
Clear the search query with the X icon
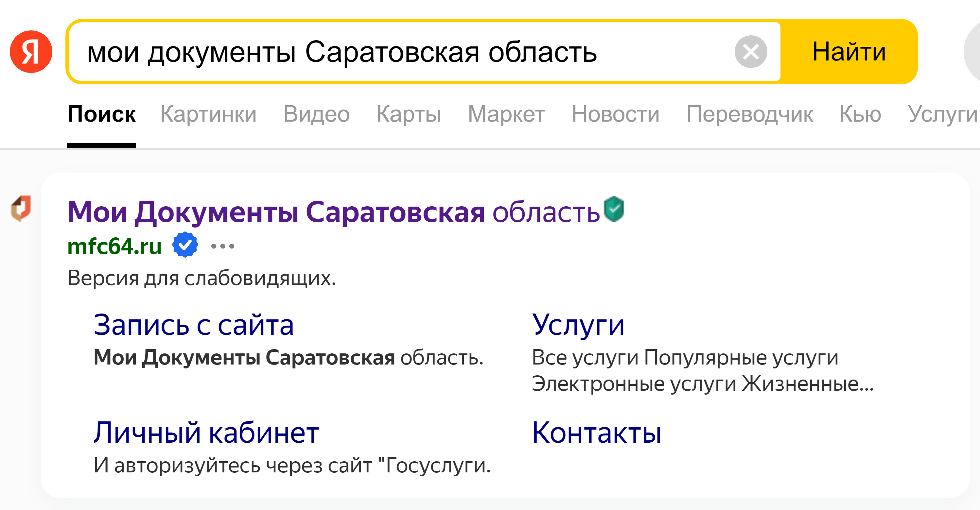pos(751,52)
